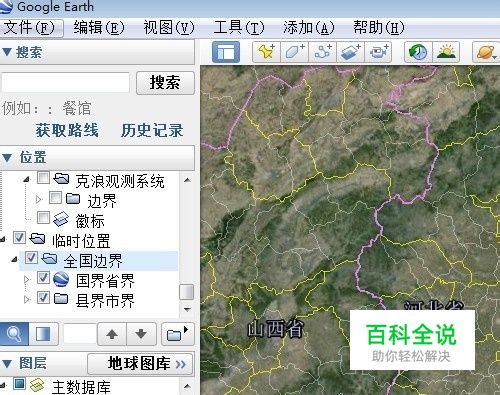This screenshot has height=395, width=500.
Task: Click globe icon of 国界省界
Action: [x=61, y=279]
